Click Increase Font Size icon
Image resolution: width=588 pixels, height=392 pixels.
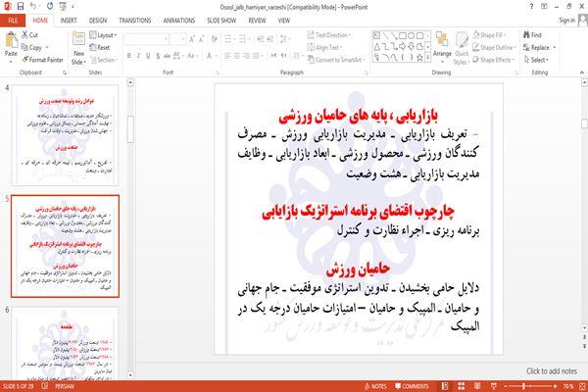tap(192, 39)
